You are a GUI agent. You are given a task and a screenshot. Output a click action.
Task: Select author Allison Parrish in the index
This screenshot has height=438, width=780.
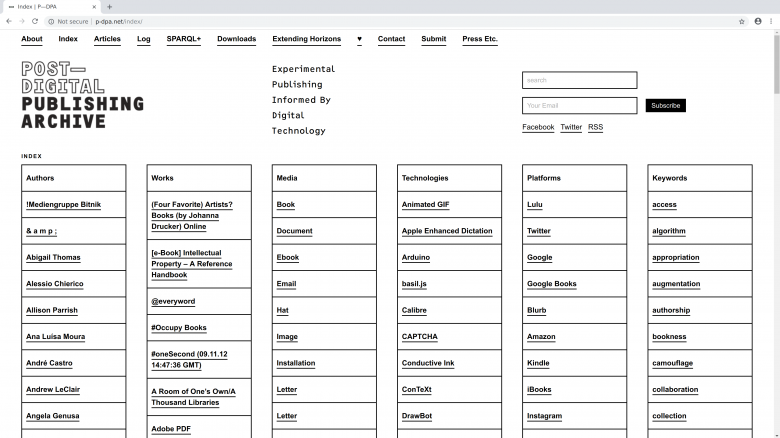[52, 310]
